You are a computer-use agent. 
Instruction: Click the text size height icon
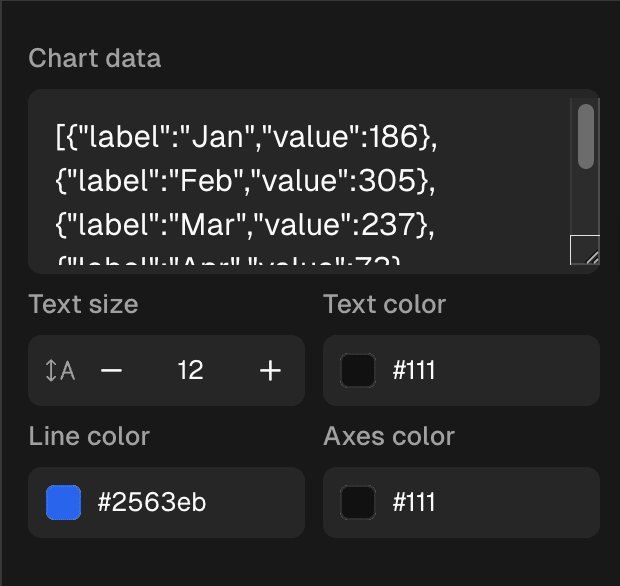tap(60, 371)
